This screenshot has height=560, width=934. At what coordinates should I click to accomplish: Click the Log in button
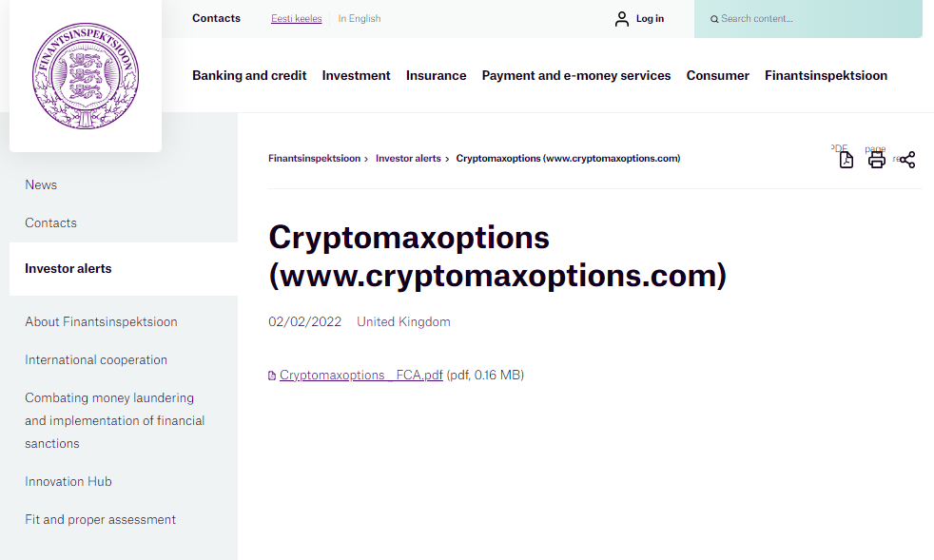(x=650, y=19)
